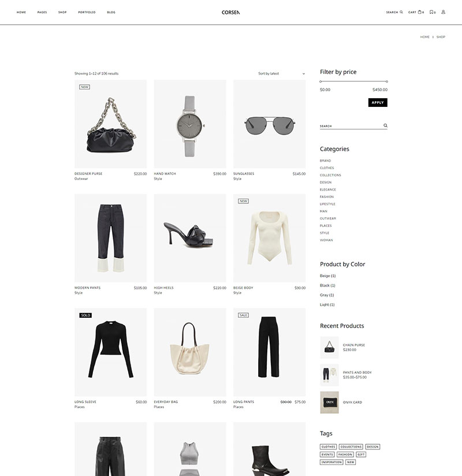Viewport: 462px width, 476px height.
Task: Click the CORSEN logo
Action: click(x=230, y=13)
